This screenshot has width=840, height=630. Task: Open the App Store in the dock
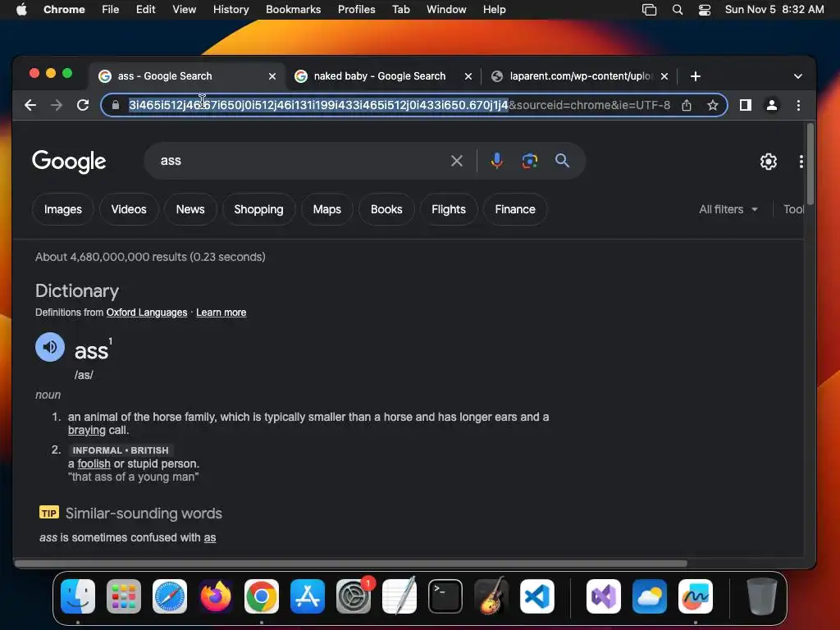pos(308,596)
